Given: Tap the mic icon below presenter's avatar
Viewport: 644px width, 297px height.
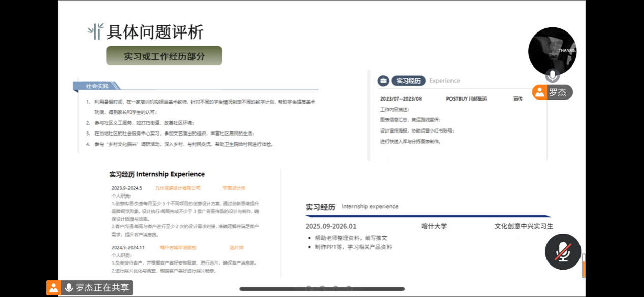Looking at the screenshot, I should tap(552, 76).
